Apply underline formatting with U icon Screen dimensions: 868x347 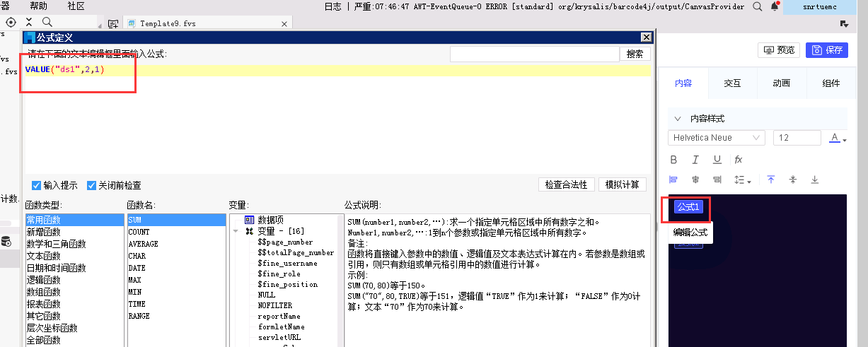click(717, 160)
